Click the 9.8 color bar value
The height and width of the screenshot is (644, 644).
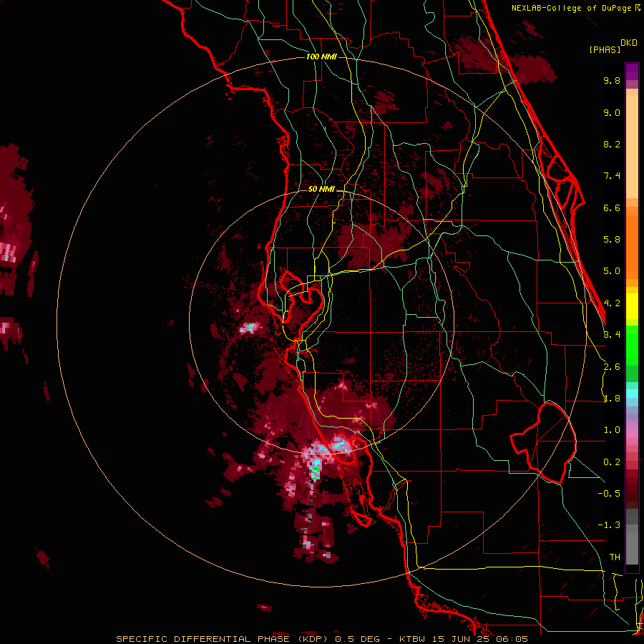612,80
